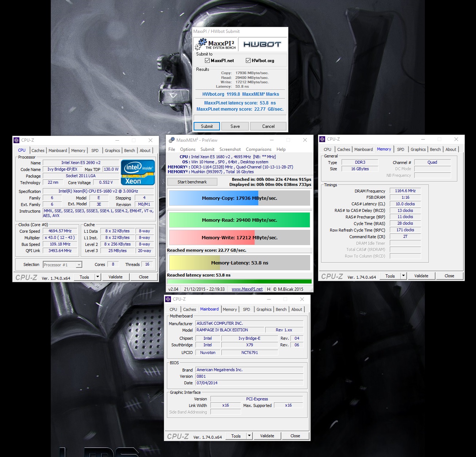Click the Core Speed 4694.57 MHz field

(60, 231)
